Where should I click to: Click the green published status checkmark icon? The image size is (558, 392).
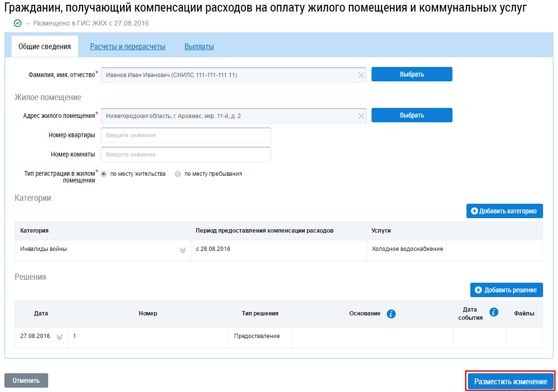pyautogui.click(x=18, y=23)
